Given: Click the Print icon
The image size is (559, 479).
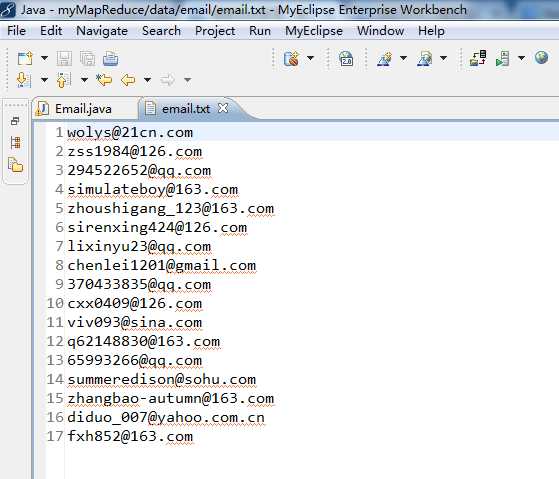Looking at the screenshot, I should pyautogui.click(x=111, y=58).
